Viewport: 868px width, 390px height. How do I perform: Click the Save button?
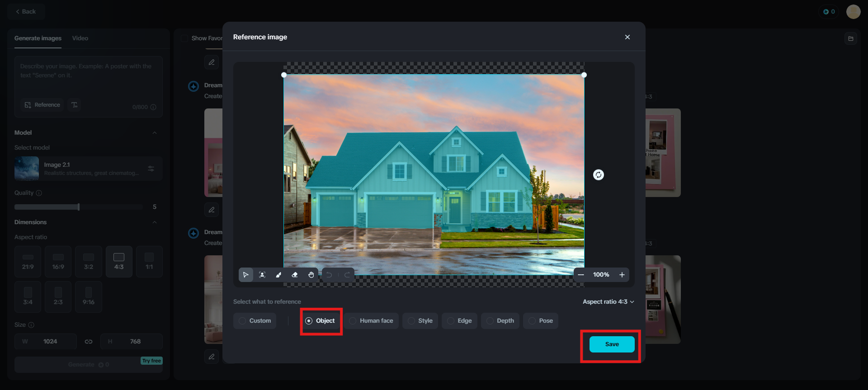[x=612, y=344]
